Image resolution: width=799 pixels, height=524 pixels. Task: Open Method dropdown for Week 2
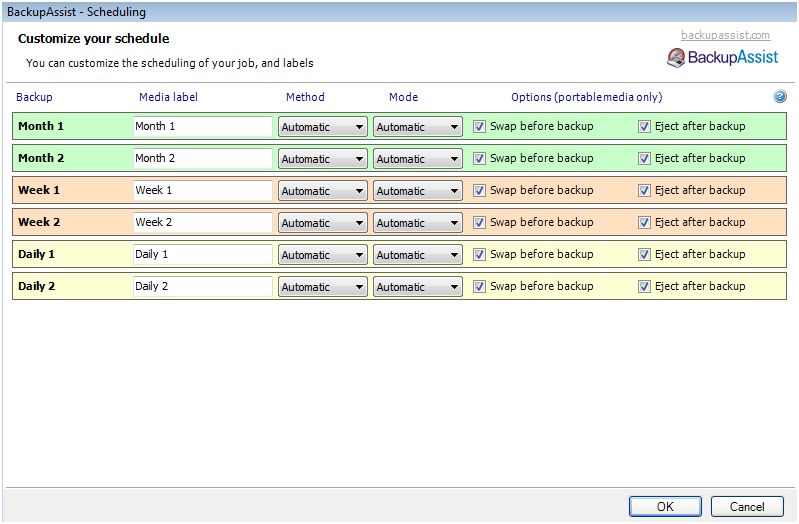click(323, 223)
